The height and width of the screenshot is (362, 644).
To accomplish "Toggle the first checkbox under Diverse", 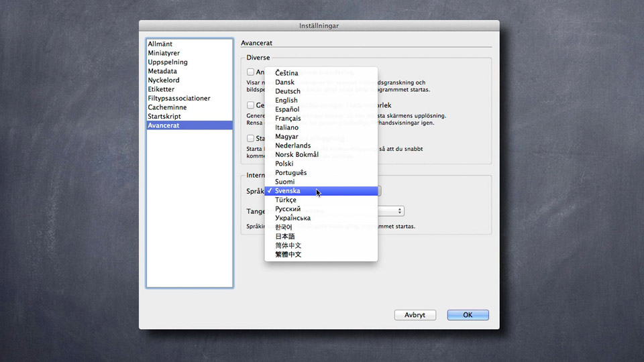I will click(250, 72).
